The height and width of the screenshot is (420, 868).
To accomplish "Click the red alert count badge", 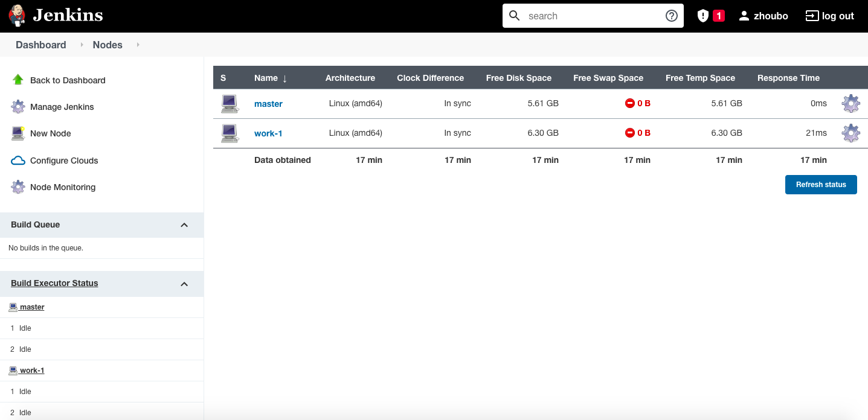I will [719, 16].
